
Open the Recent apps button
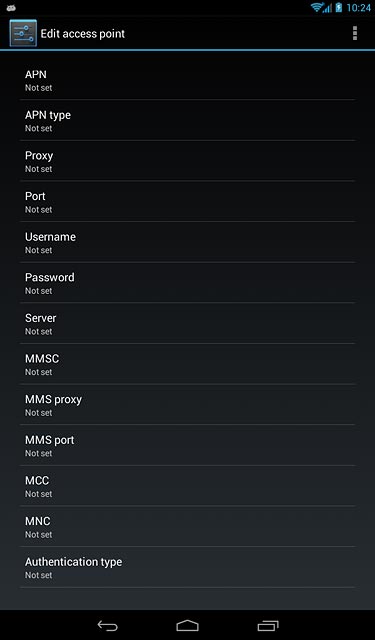click(268, 625)
